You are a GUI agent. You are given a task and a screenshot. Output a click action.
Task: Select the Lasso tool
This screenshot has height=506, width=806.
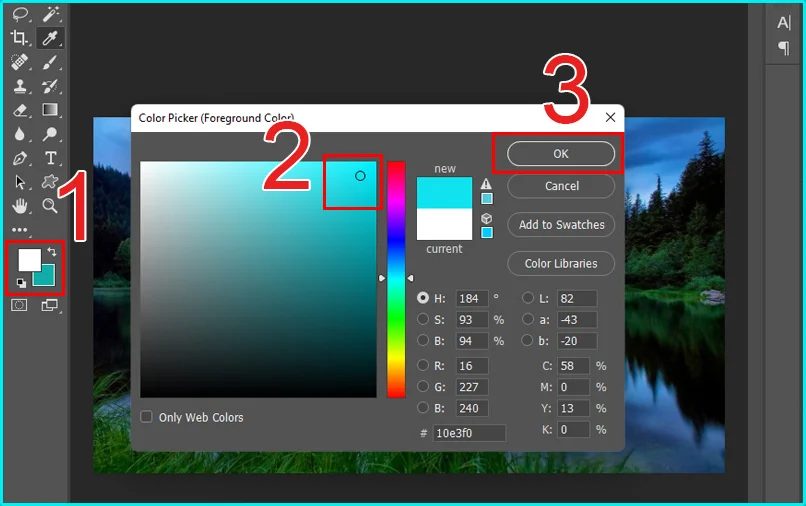pos(20,14)
